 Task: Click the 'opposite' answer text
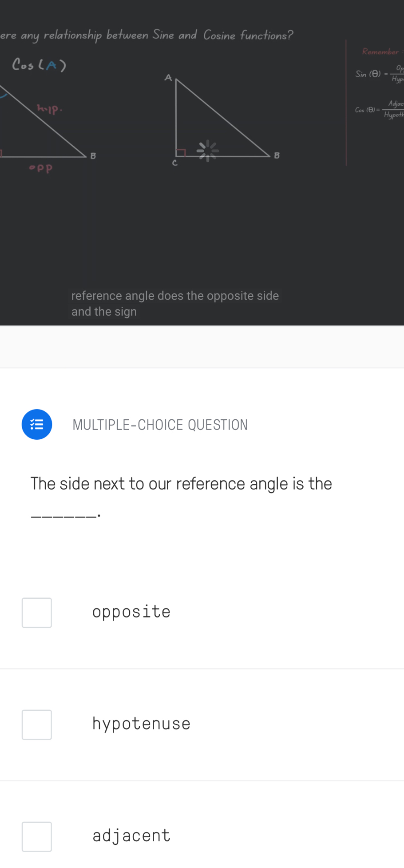131,612
